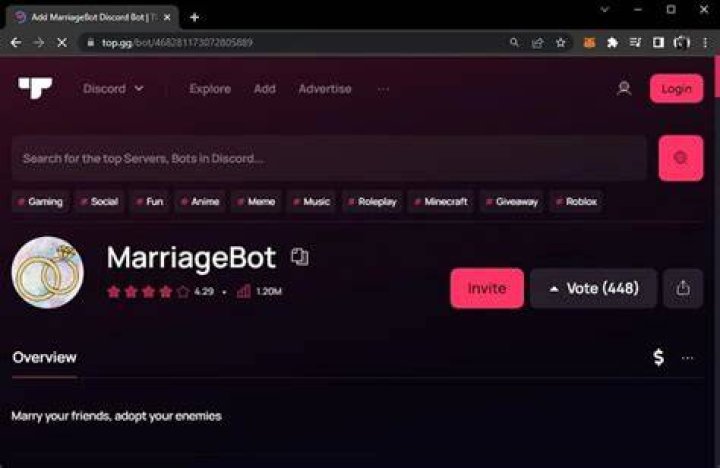This screenshot has height=468, width=720.
Task: Open the Extensions puzzle icon
Action: click(612, 43)
